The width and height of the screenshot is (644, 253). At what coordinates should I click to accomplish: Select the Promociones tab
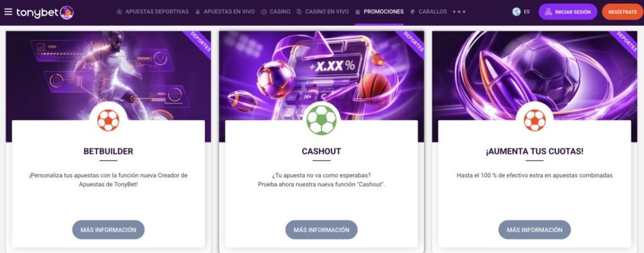(379, 12)
